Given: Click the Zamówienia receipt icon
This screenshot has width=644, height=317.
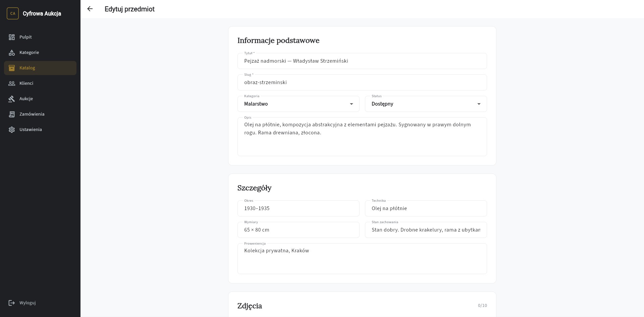Looking at the screenshot, I should tap(12, 114).
